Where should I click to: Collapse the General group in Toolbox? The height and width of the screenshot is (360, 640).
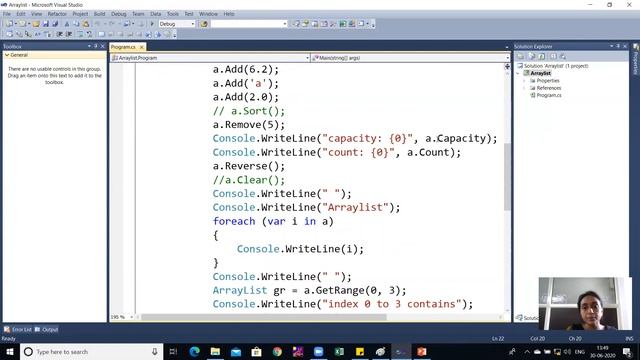point(7,55)
